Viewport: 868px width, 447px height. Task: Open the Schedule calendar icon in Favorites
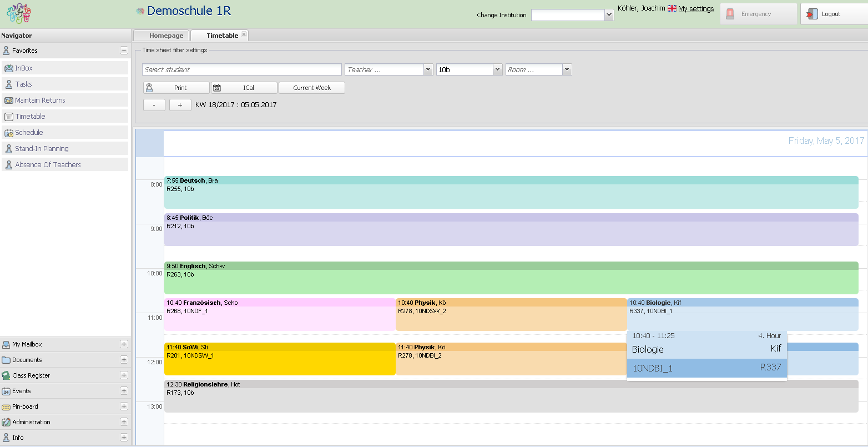9,133
